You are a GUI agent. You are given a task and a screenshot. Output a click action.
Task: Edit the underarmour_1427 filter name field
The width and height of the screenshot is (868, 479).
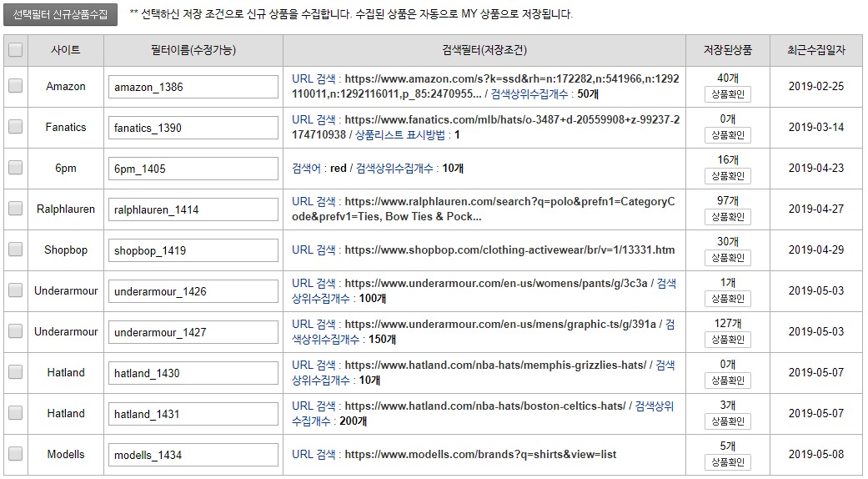(x=193, y=332)
